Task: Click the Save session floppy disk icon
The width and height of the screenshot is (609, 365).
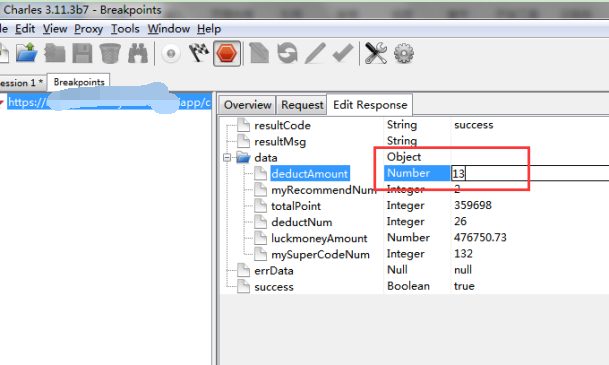Action: (82, 53)
